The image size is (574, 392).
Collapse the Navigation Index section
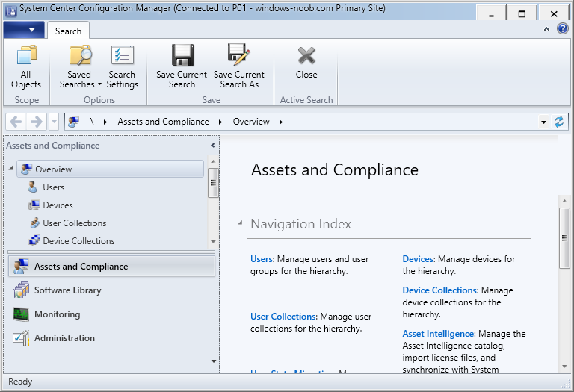pos(240,223)
